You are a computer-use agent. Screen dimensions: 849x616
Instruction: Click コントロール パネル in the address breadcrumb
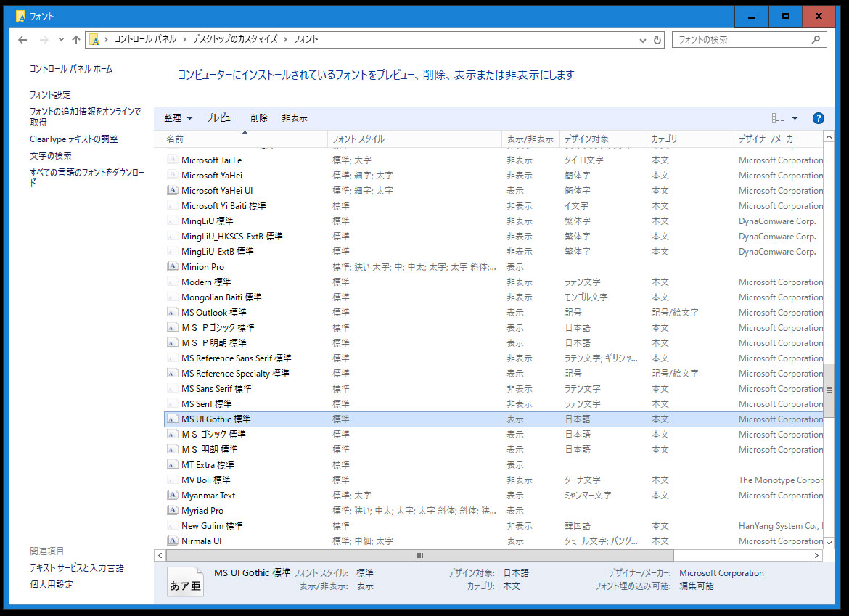pos(145,39)
